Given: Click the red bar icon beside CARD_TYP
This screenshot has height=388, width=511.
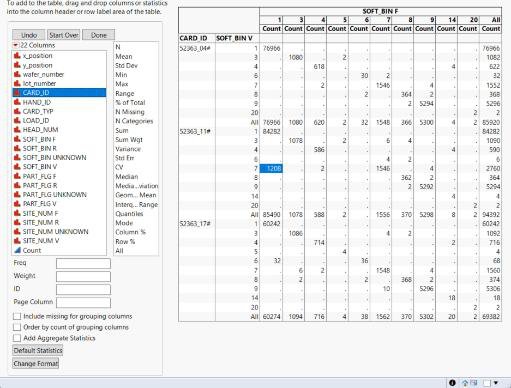Looking at the screenshot, I should tap(17, 111).
